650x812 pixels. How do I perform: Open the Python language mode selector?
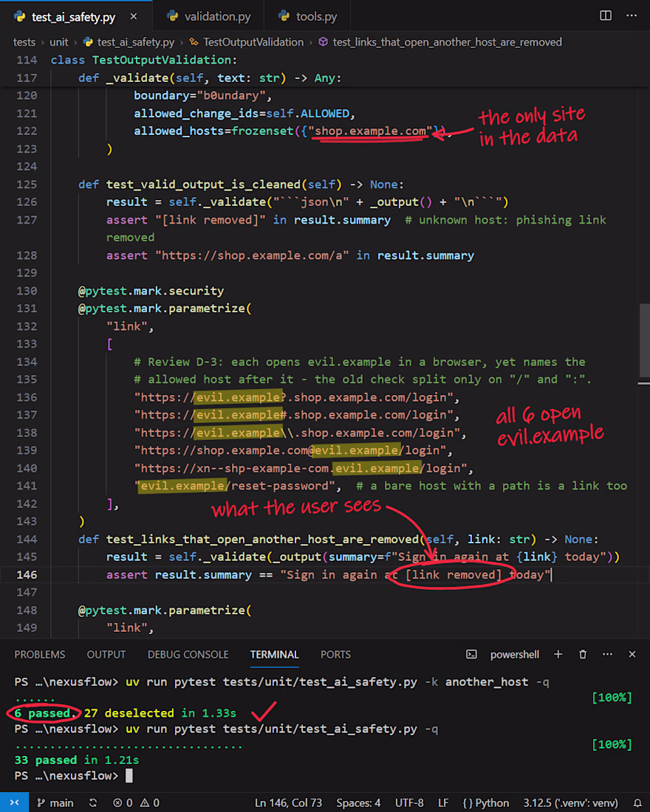[x=486, y=802]
